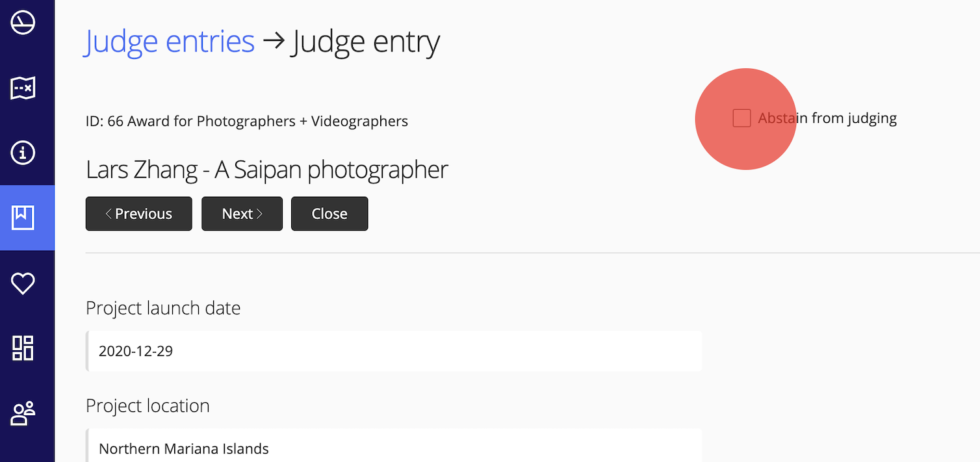The height and width of the screenshot is (462, 980).
Task: Click the info icon in the sidebar
Action: click(22, 153)
